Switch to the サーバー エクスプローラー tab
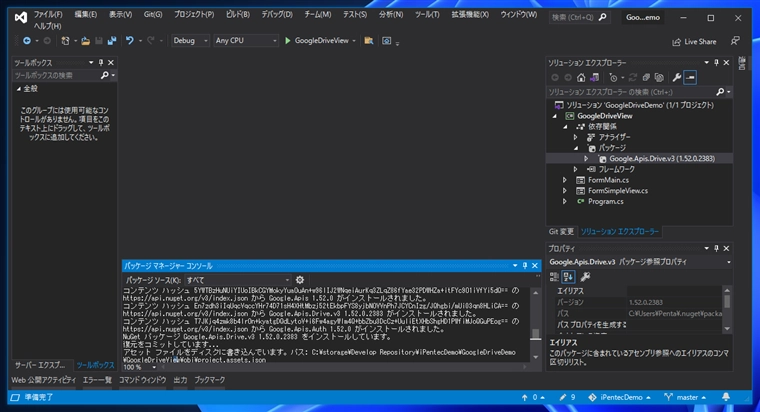The height and width of the screenshot is (412, 760). coord(40,365)
